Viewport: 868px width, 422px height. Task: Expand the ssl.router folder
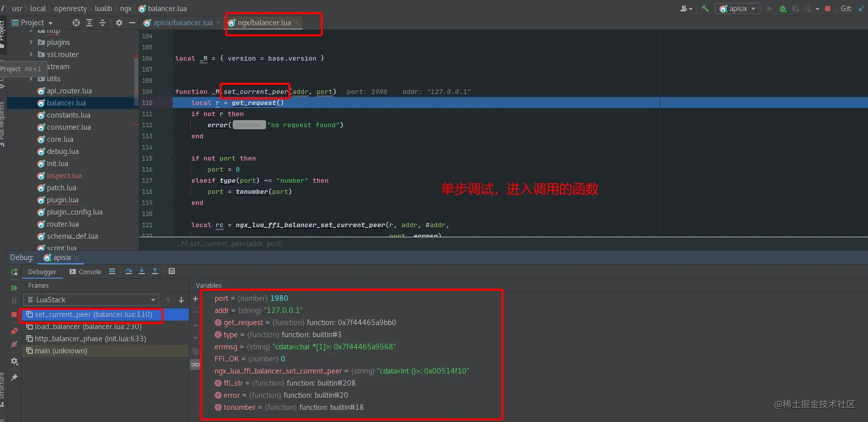[x=31, y=55]
